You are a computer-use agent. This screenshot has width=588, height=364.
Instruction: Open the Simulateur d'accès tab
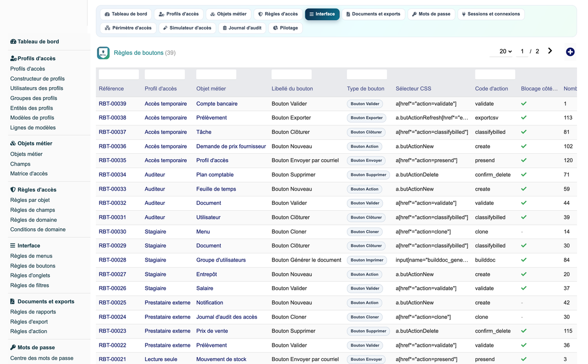187,28
